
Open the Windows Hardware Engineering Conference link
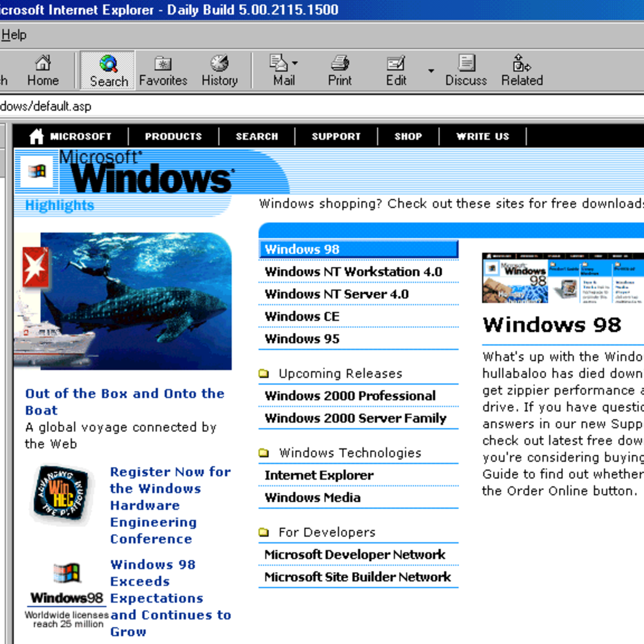pos(170,505)
